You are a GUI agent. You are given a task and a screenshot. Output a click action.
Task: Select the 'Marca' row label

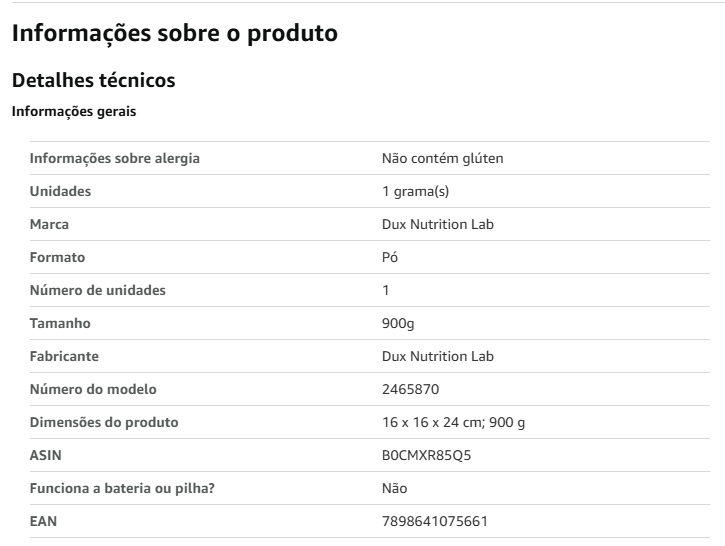click(49, 224)
